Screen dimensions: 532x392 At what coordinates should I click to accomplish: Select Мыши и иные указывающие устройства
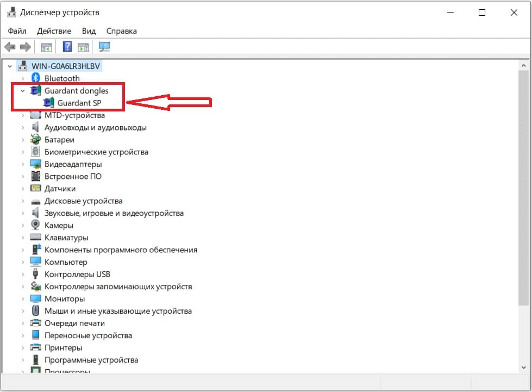pos(118,311)
